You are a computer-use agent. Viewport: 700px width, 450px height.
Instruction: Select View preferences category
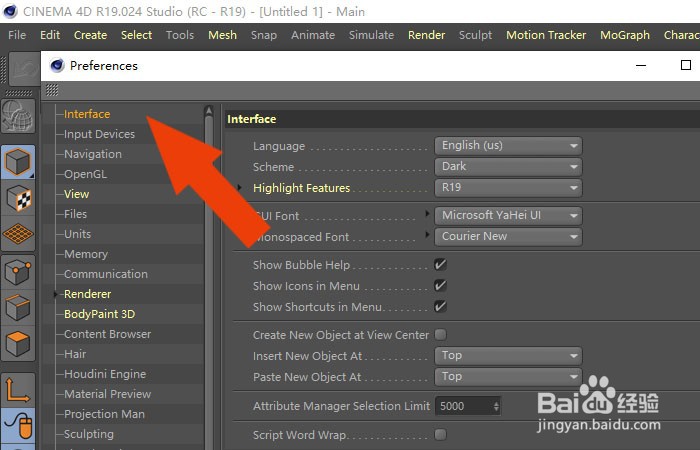76,194
